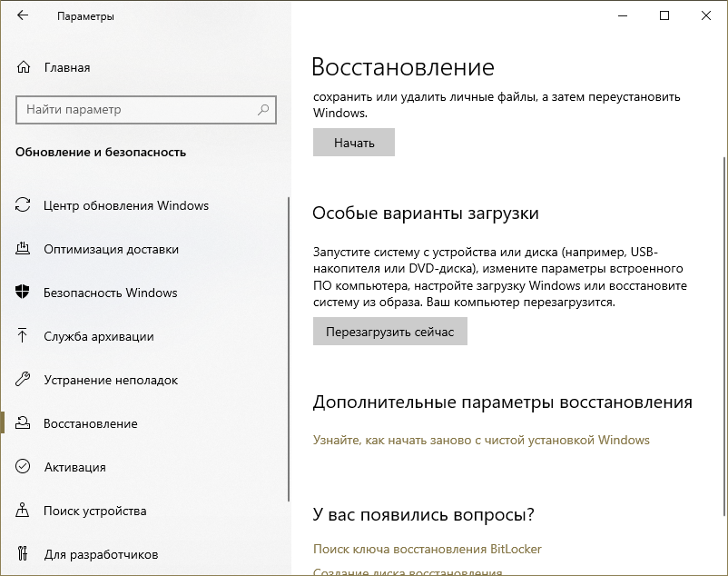
Task: Click the Поиск устройства person icon
Action: 24,511
